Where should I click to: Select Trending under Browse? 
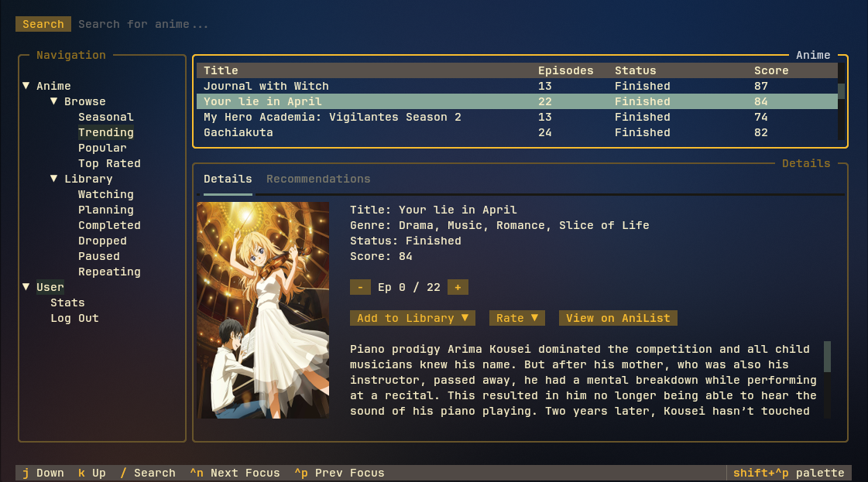click(x=105, y=132)
